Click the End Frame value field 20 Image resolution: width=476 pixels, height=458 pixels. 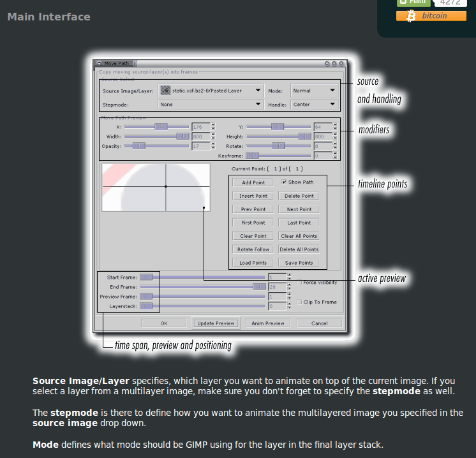pos(277,287)
